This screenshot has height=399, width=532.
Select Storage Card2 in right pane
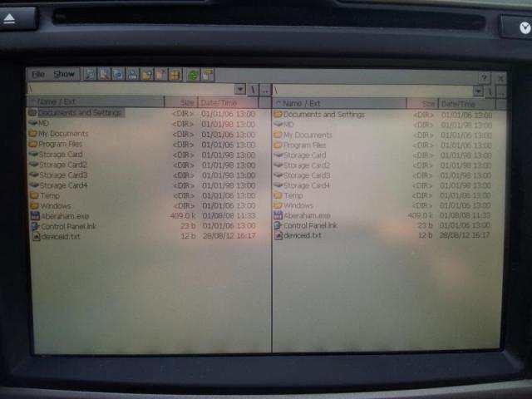302,165
